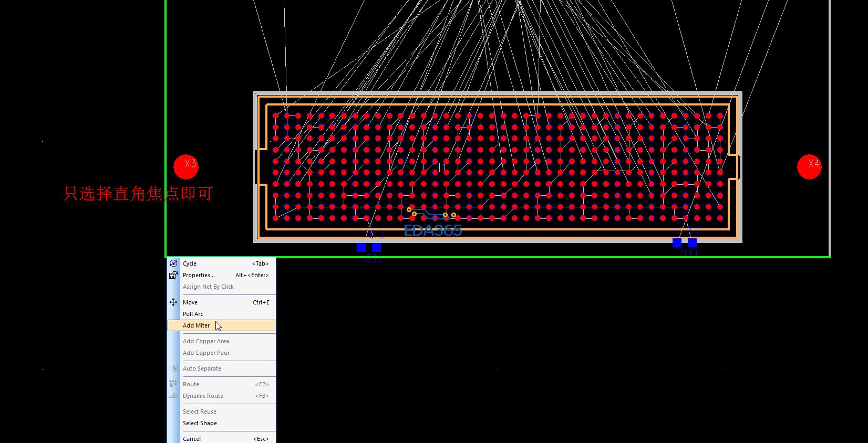This screenshot has width=868, height=443.
Task: Click Assign Net By Click entry
Action: tap(208, 287)
